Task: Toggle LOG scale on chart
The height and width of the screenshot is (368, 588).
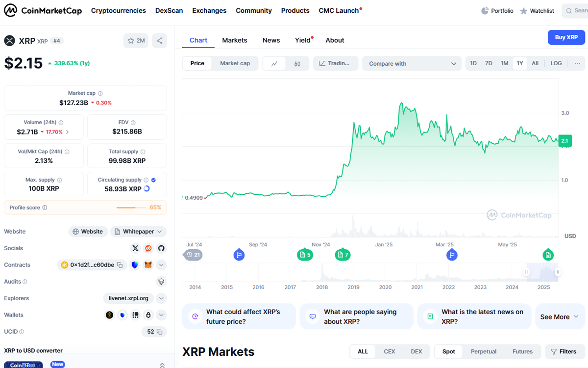Action: coord(556,63)
